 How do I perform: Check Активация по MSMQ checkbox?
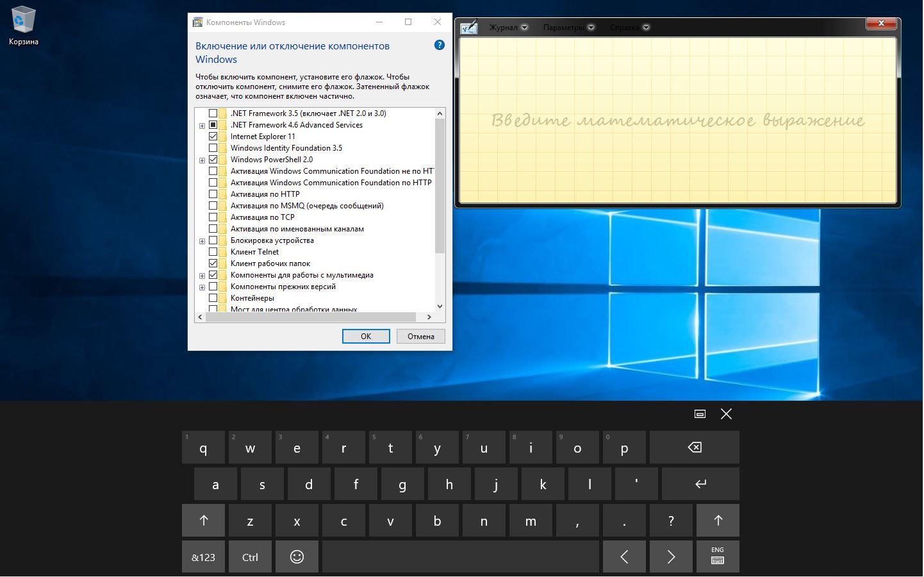click(213, 206)
